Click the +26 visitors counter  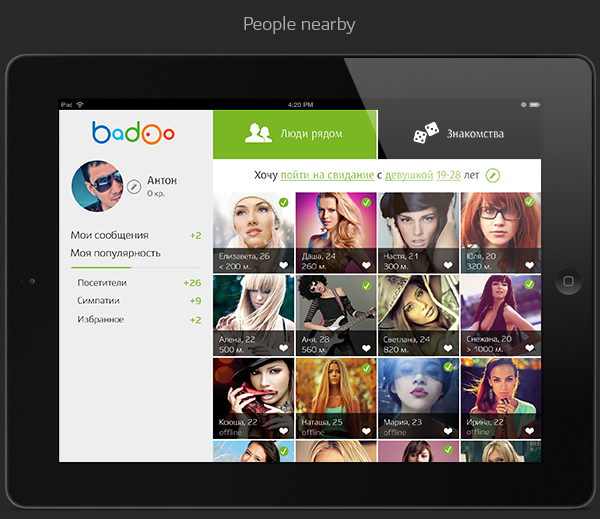pos(192,283)
